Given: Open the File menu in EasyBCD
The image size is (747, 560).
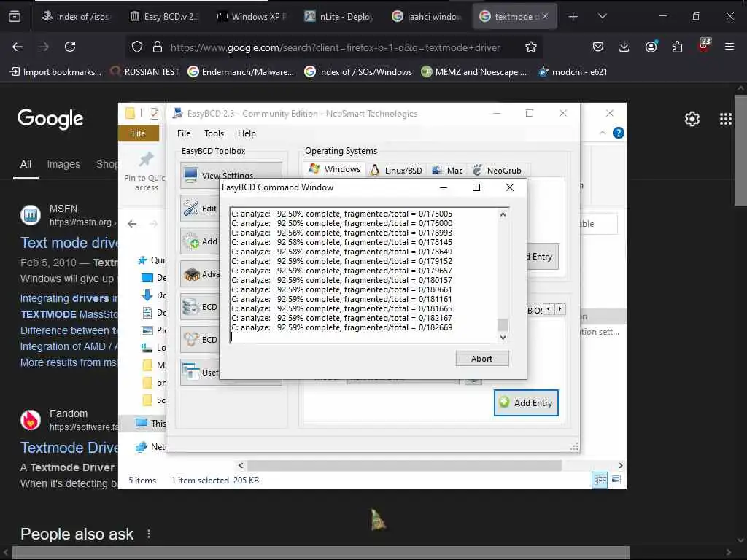Looking at the screenshot, I should click(183, 133).
